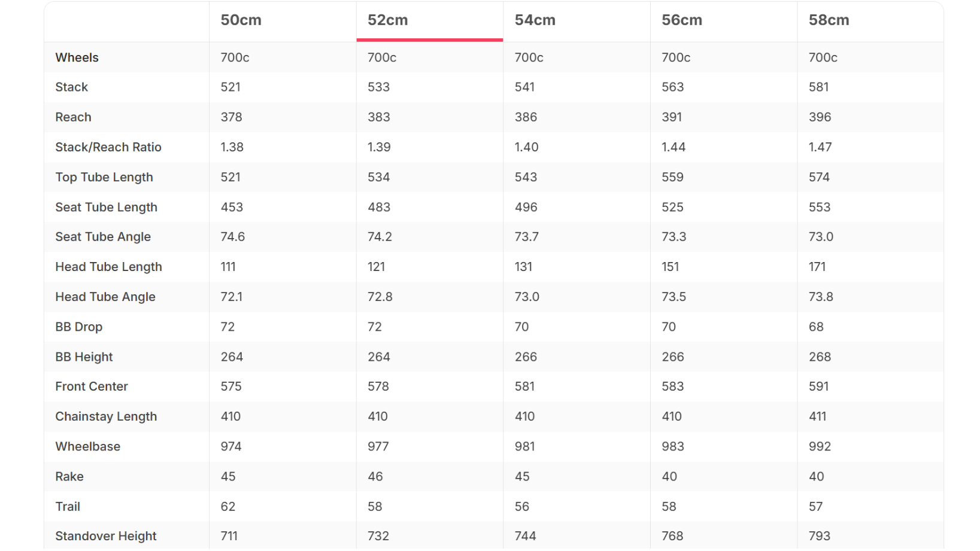Select the 54cm size column header
This screenshot has height=551, width=980.
click(535, 20)
